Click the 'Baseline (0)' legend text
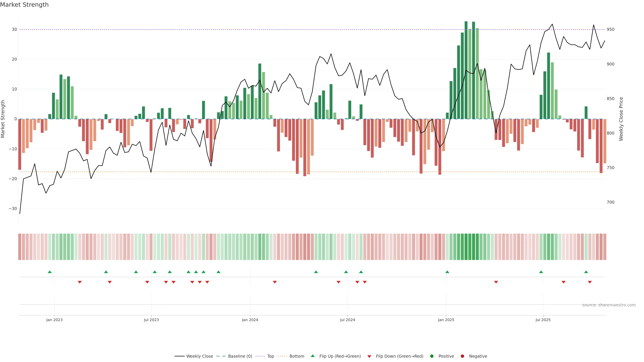 tap(240, 356)
